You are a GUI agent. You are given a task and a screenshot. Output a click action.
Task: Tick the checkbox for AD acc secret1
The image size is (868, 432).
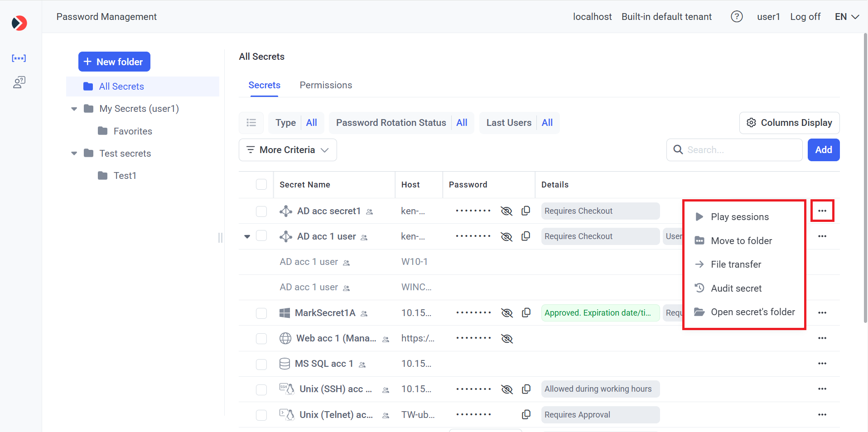[261, 211]
